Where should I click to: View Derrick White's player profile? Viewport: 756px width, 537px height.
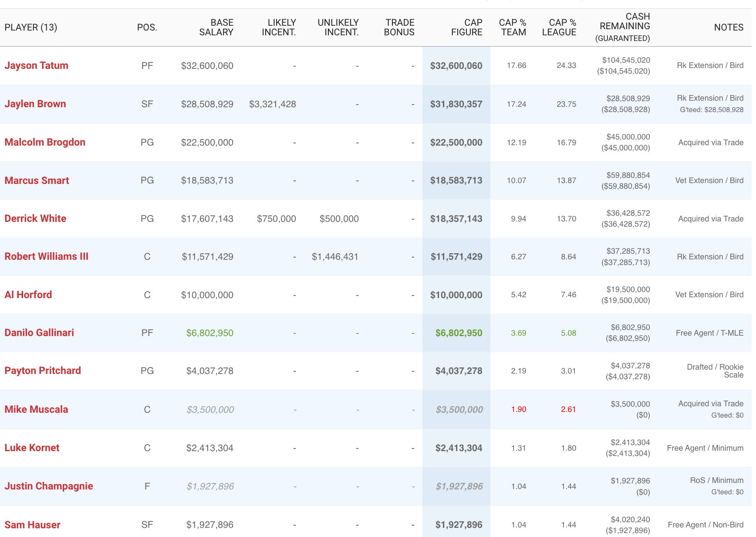tap(35, 219)
